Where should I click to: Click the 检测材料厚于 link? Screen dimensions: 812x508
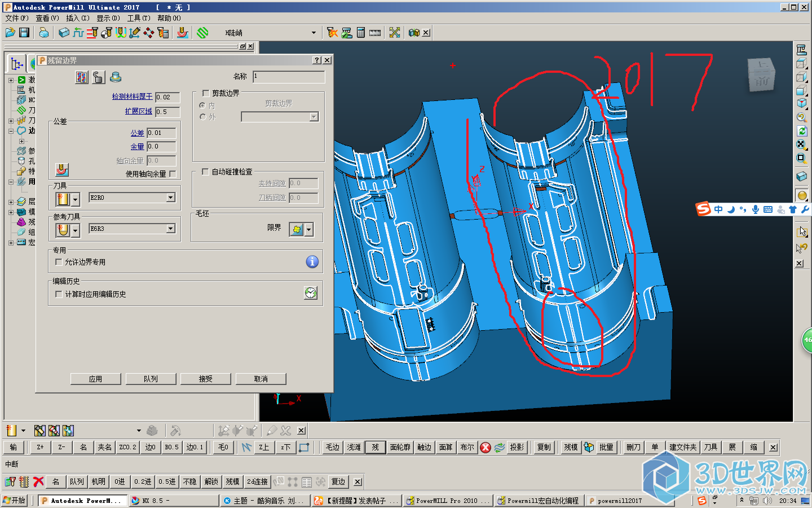(x=132, y=97)
